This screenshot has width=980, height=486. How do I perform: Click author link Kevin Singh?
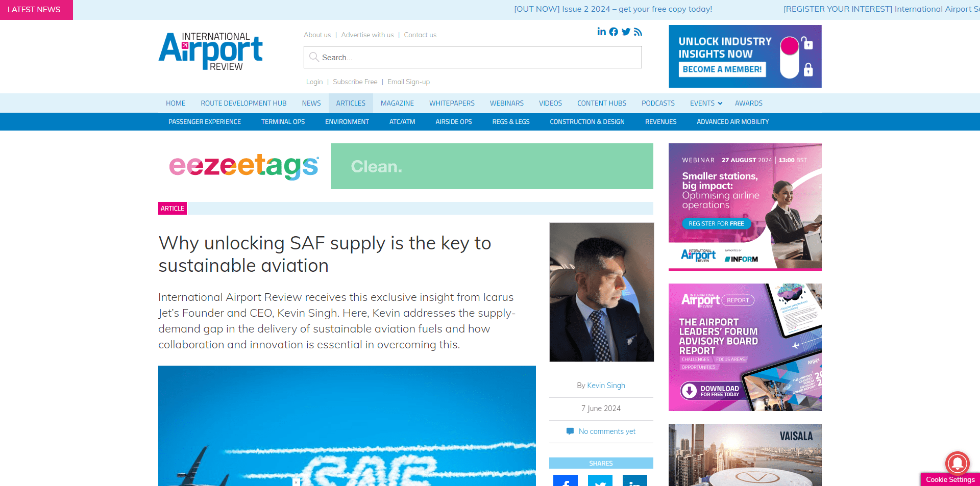[x=606, y=386]
